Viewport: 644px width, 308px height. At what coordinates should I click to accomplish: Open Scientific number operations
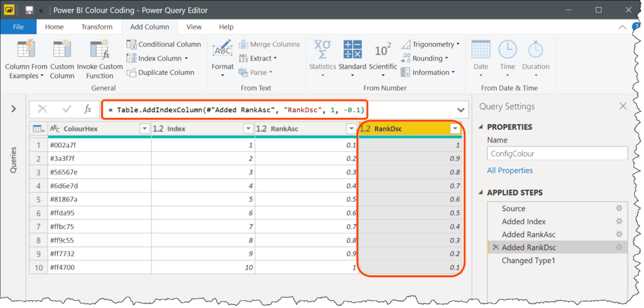coord(383,59)
